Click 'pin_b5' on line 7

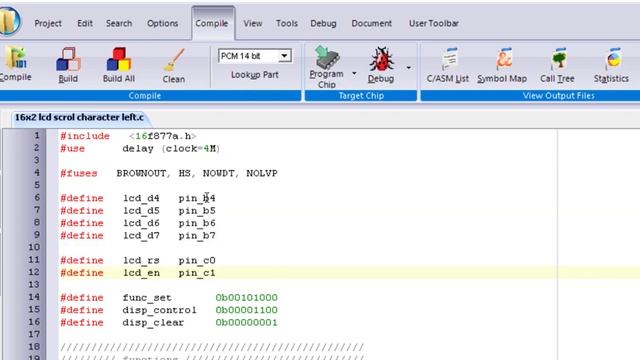pos(197,211)
